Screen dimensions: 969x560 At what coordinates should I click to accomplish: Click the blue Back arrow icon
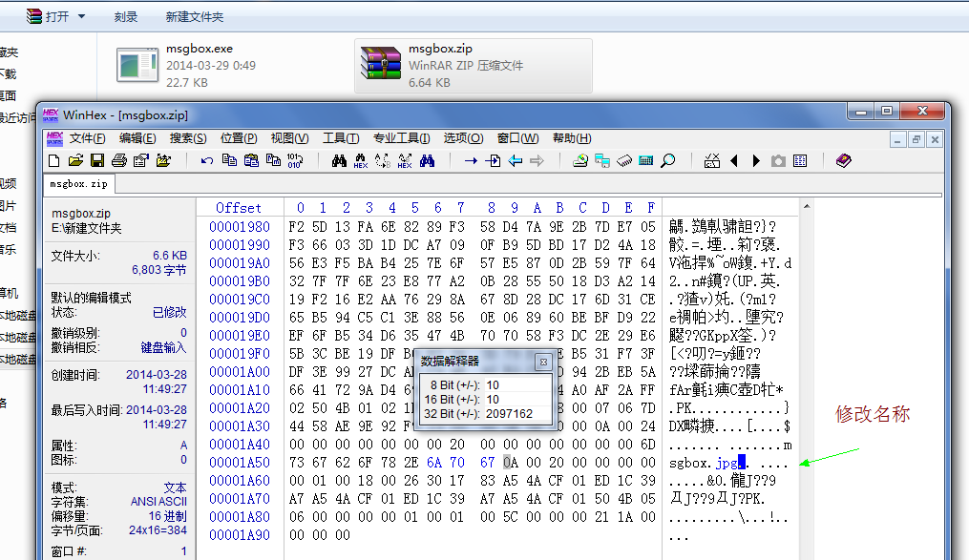pos(515,161)
